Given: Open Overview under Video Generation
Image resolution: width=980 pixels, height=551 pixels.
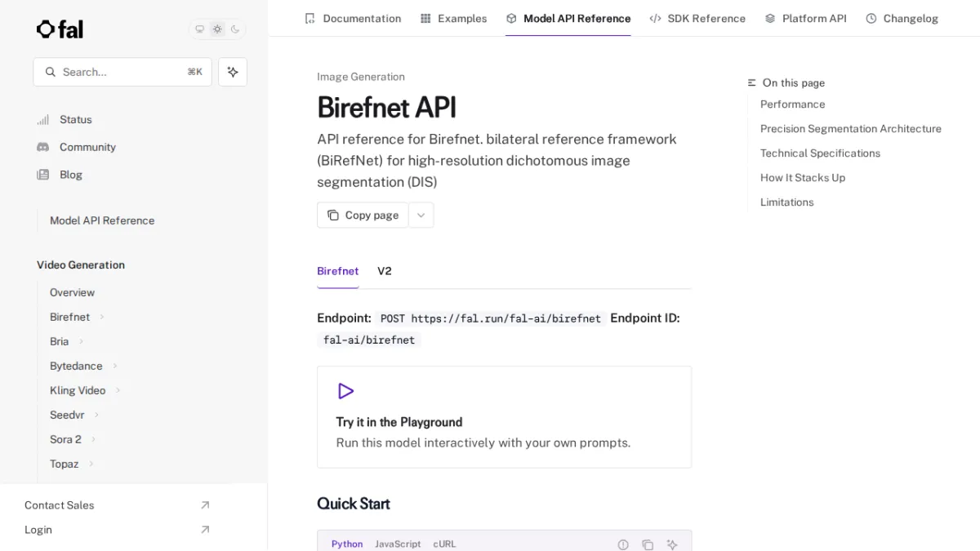Looking at the screenshot, I should pyautogui.click(x=72, y=292).
